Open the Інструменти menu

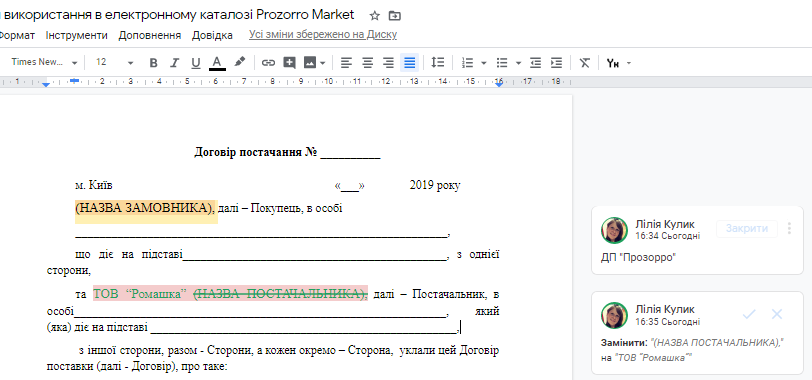coord(77,35)
